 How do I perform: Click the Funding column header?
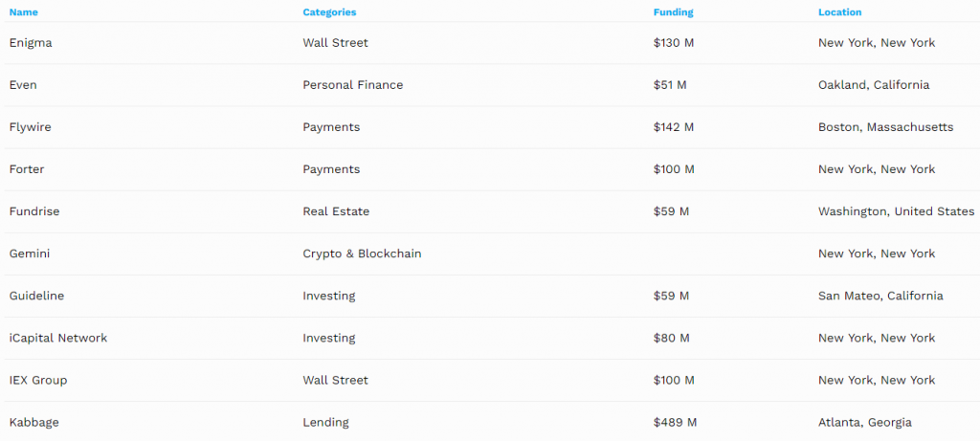point(673,12)
